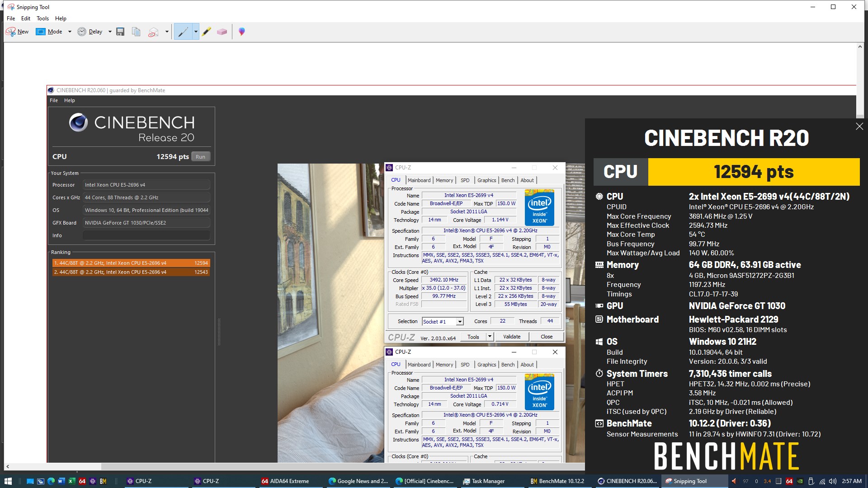Click the Safely Remove Hardware USB icon
The height and width of the screenshot is (488, 868).
(x=811, y=481)
